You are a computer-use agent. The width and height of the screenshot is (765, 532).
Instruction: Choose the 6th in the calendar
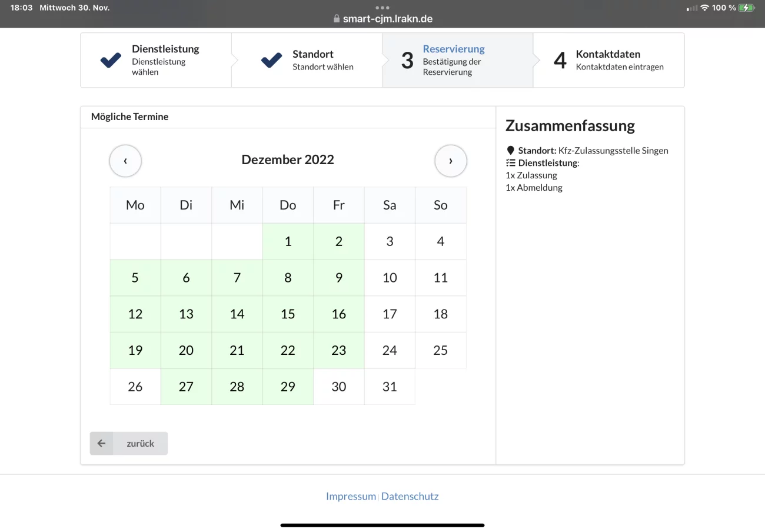[186, 278]
